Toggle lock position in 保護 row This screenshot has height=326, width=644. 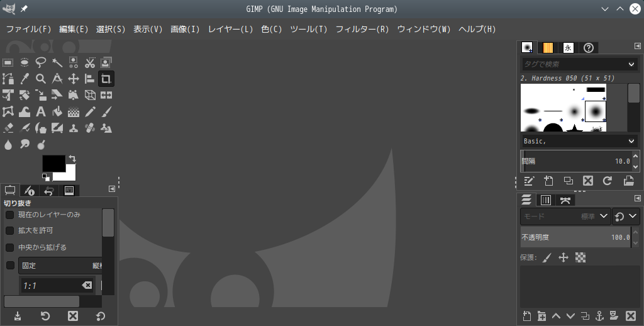(x=563, y=258)
